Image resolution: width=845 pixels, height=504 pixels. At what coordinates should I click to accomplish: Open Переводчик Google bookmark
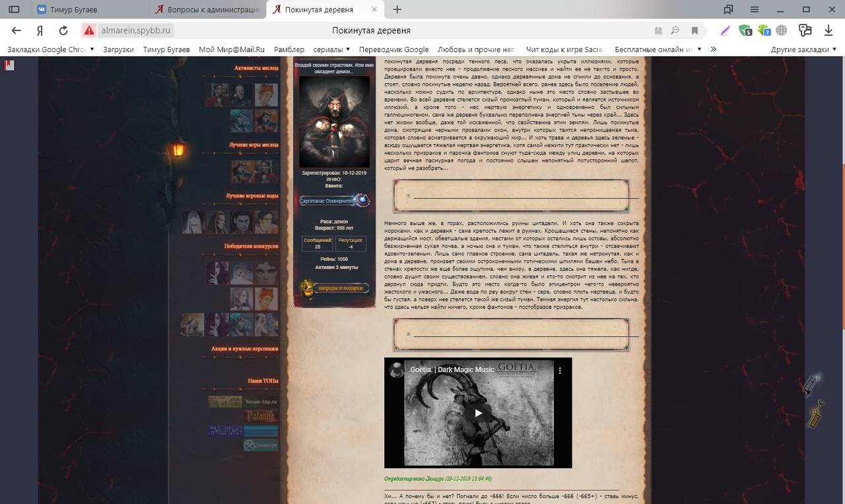click(x=393, y=49)
